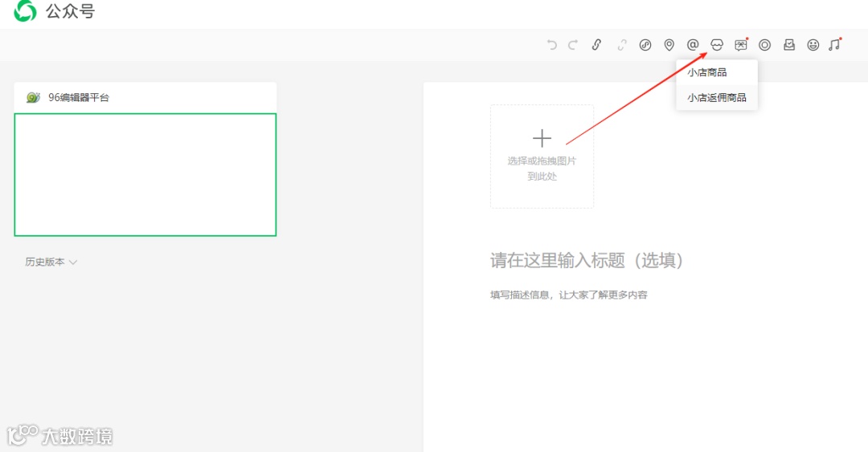The width and height of the screenshot is (868, 452).
Task: Open the shop storefront icon
Action: point(716,45)
